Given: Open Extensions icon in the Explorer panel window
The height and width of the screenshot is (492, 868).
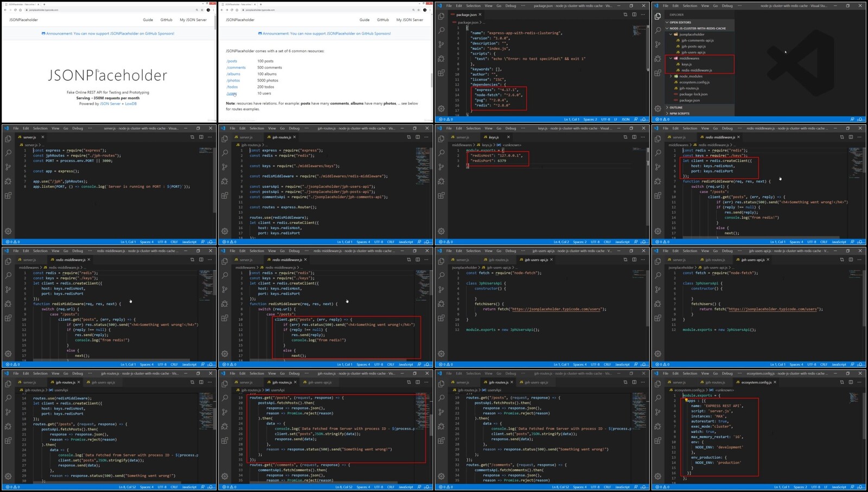Looking at the screenshot, I should tap(658, 73).
